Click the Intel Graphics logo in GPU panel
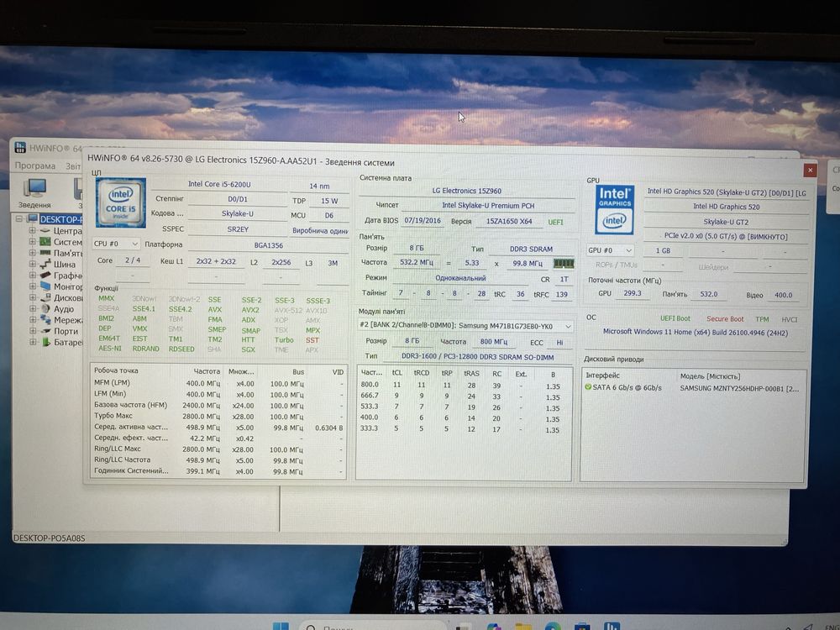This screenshot has width=840, height=630. [x=615, y=209]
